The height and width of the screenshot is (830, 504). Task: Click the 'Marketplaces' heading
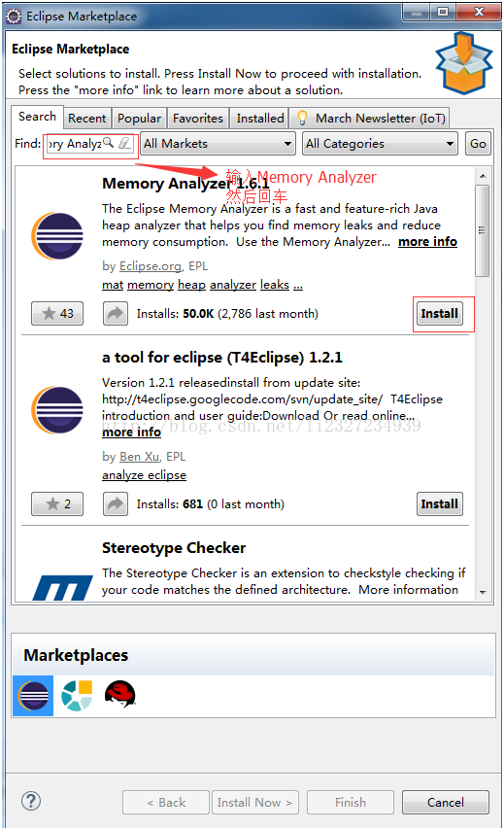point(76,655)
